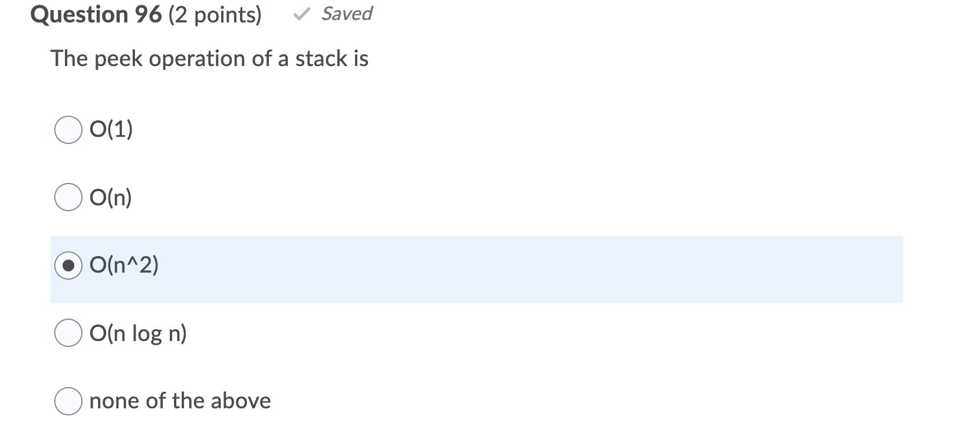Click the none of the above answer label
980x426 pixels.
(180, 401)
